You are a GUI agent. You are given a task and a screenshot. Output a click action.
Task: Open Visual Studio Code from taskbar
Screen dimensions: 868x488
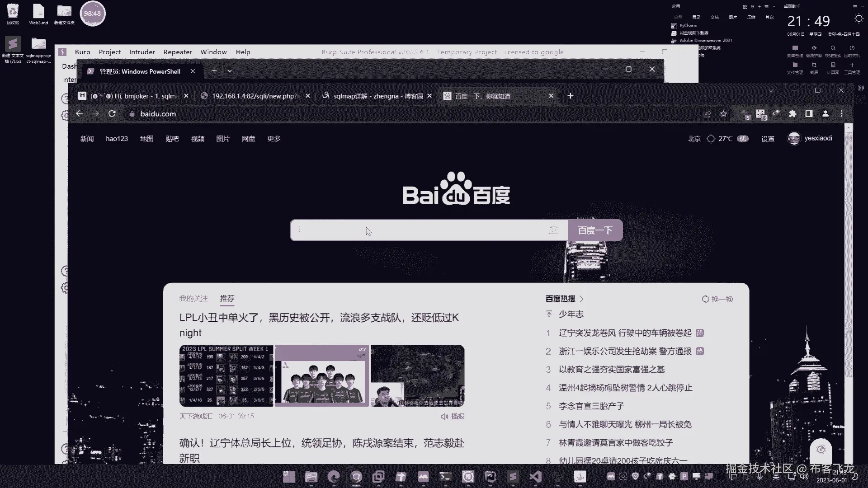pyautogui.click(x=535, y=476)
